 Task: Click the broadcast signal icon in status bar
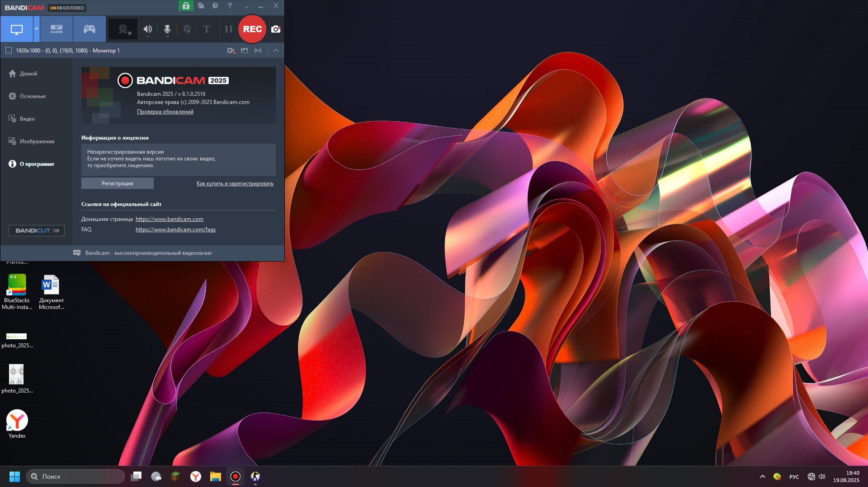pyautogui.click(x=258, y=51)
